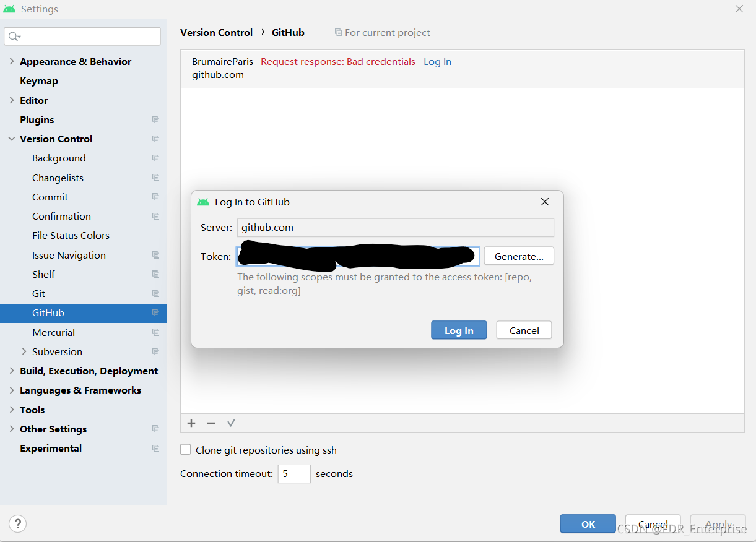
Task: Click the Connection timeout value field
Action: pyautogui.click(x=294, y=473)
